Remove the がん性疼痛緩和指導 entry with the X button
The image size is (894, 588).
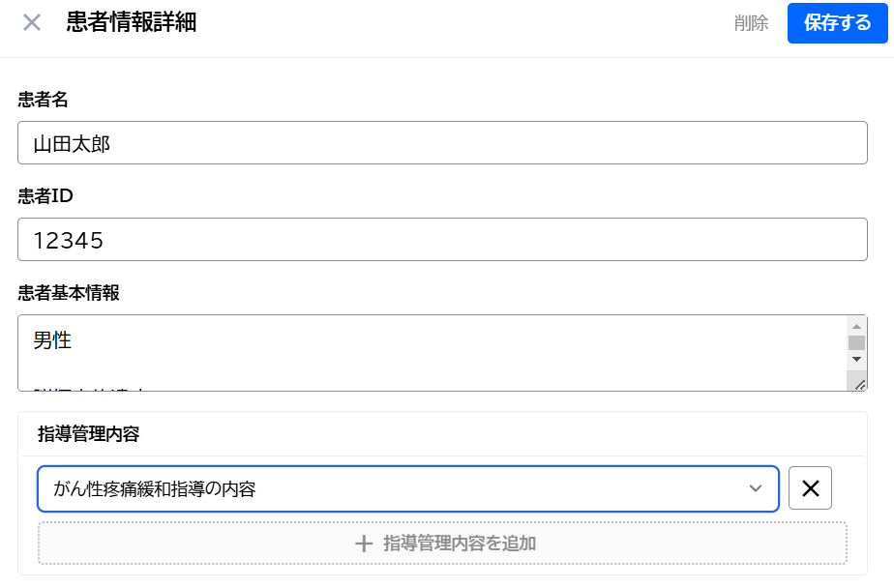pos(810,489)
